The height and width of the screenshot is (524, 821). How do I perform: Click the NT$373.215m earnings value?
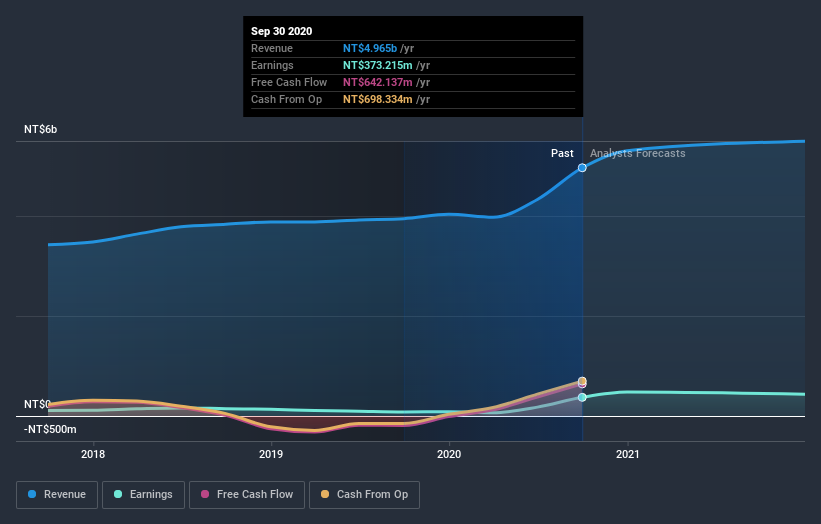378,65
